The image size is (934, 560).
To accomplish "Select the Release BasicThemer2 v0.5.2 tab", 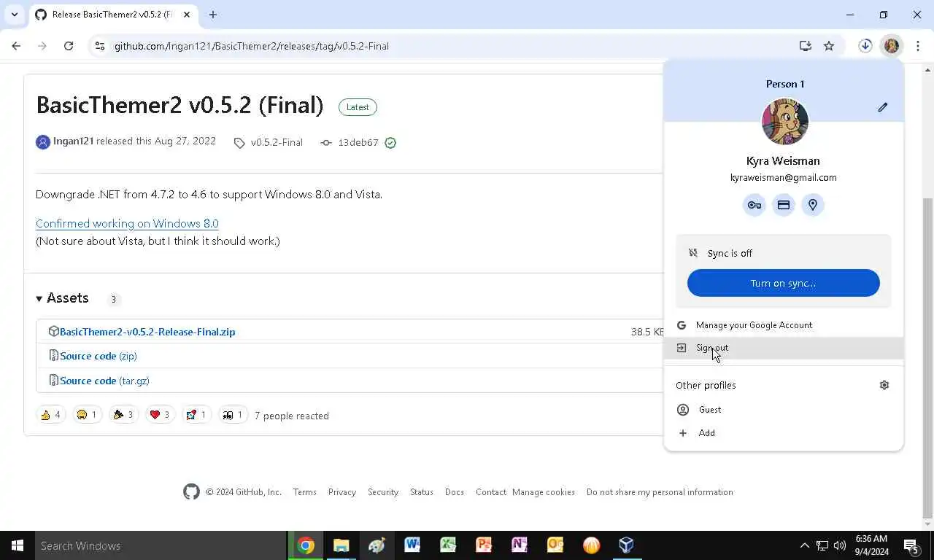I will click(x=112, y=15).
